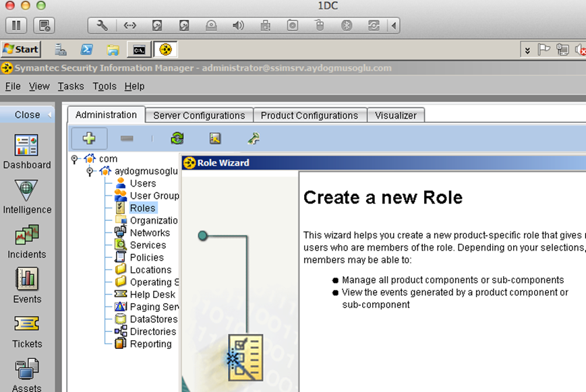Switch to the Product Configurations tab
Viewport: 586px width, 392px height.
coord(310,115)
